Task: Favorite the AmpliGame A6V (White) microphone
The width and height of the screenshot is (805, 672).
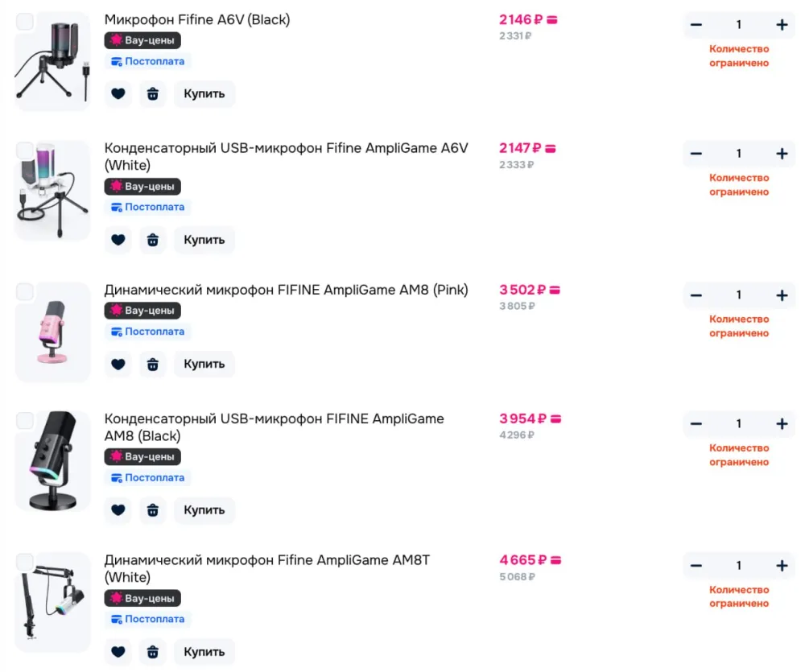Action: coord(118,240)
